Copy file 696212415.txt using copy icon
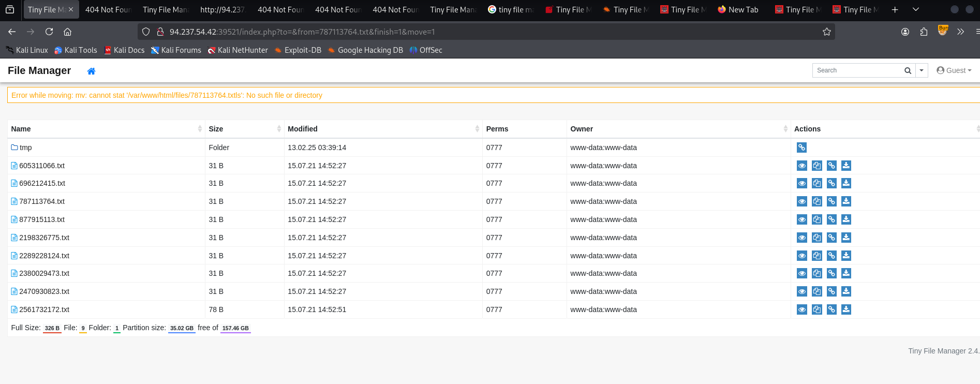 816,183
